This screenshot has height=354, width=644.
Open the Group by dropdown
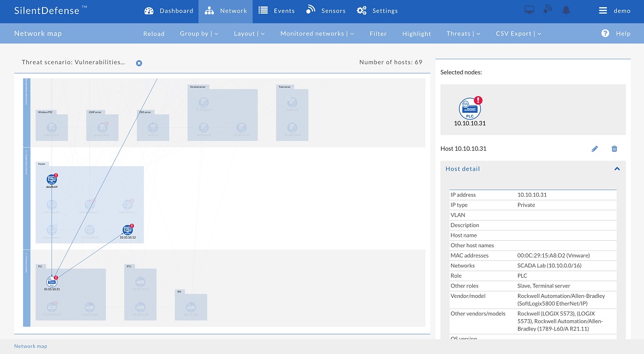(199, 34)
